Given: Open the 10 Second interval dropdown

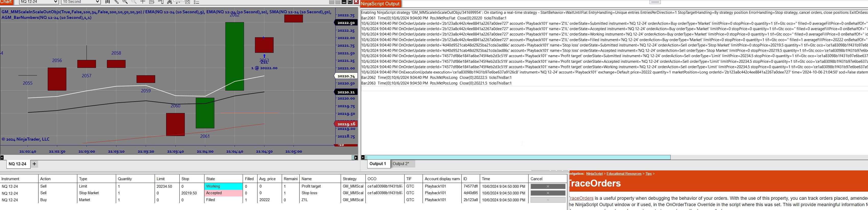Looking at the screenshot, I should tap(81, 2).
